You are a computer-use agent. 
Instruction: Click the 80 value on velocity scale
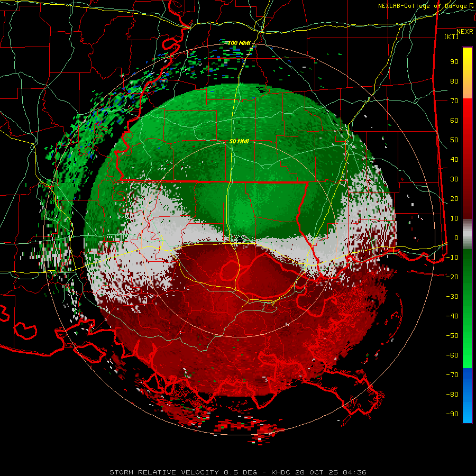click(x=454, y=81)
